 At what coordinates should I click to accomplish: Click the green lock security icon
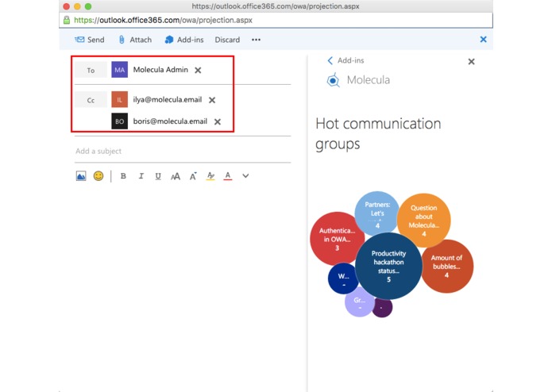click(67, 20)
